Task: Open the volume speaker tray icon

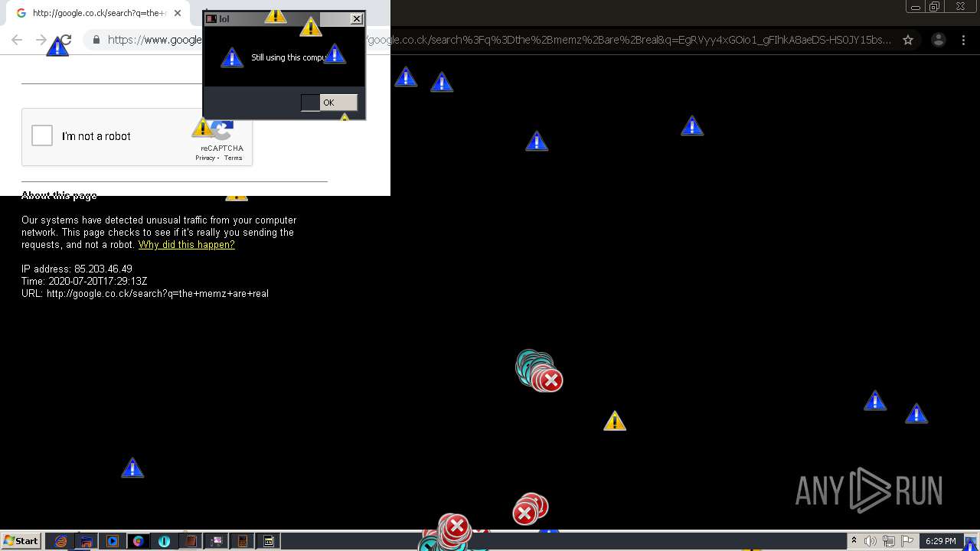Action: tap(871, 541)
